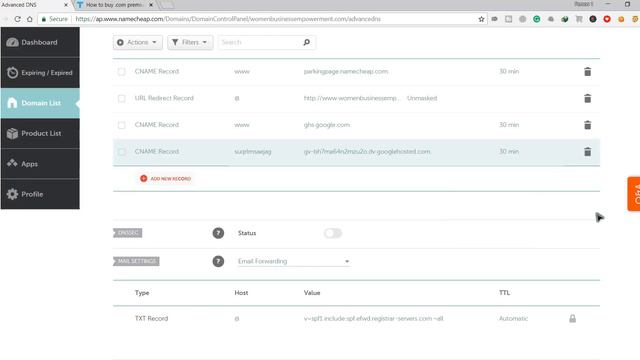Screen dimensions: 640x360
Task: Expand the Email Forwarding dropdown
Action: click(x=293, y=261)
